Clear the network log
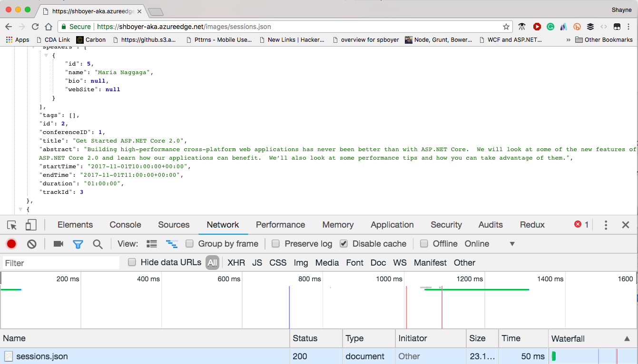Image resolution: width=638 pixels, height=364 pixels. pyautogui.click(x=32, y=244)
